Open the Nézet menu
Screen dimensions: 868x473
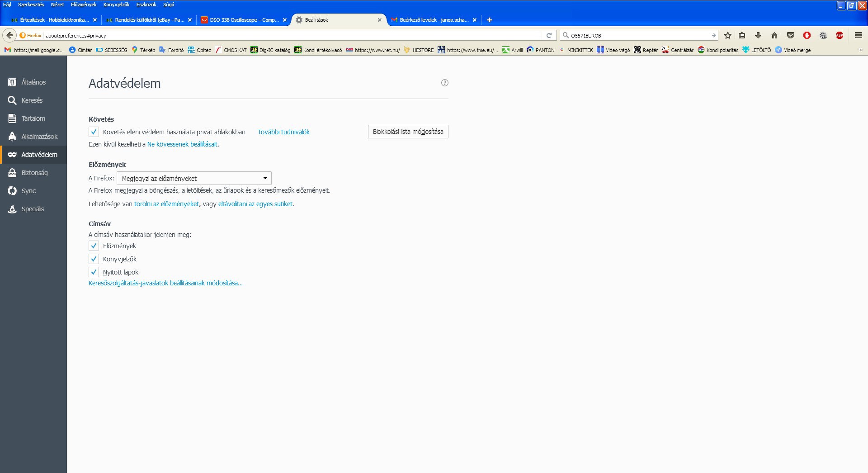tap(57, 5)
